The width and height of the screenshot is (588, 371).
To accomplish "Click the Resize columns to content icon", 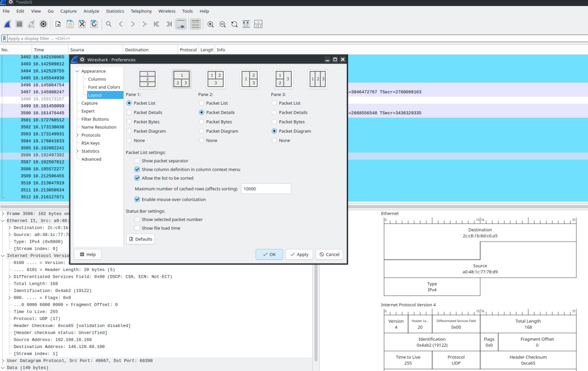I will [x=246, y=24].
